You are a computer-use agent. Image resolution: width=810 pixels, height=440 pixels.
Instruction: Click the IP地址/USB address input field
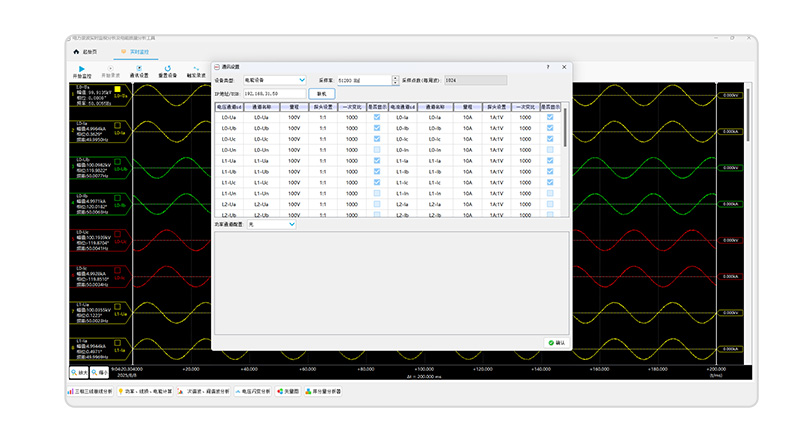point(273,92)
